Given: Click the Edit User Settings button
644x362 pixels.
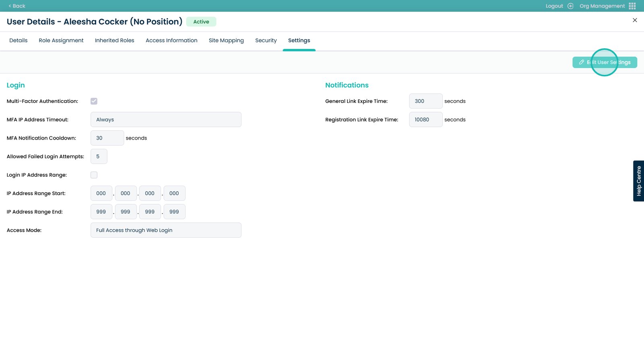Looking at the screenshot, I should tap(605, 62).
